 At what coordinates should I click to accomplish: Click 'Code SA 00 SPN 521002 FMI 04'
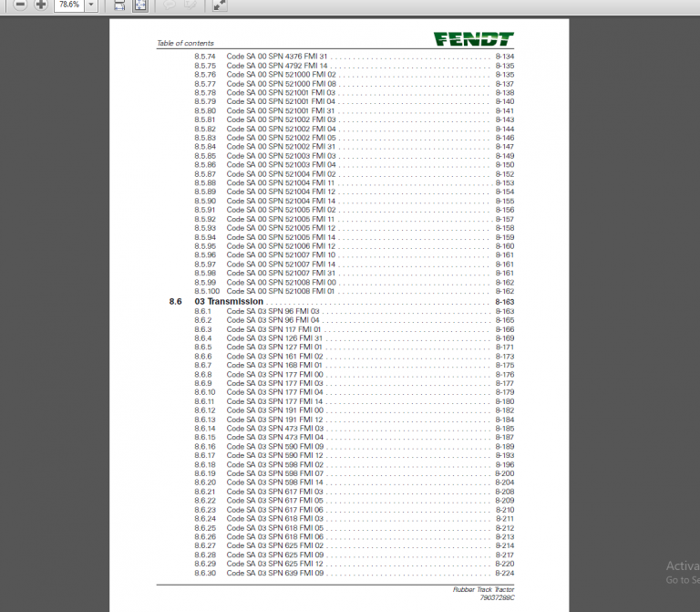click(281, 130)
